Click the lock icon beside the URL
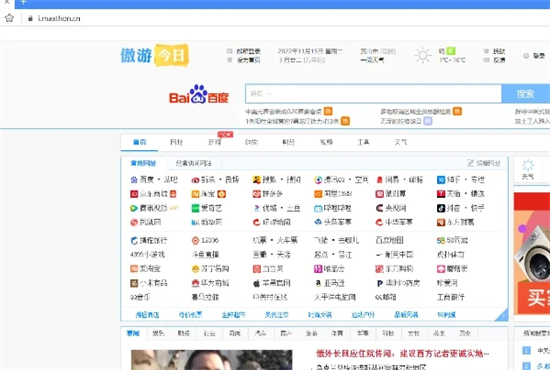The width and height of the screenshot is (550, 370). [30, 18]
